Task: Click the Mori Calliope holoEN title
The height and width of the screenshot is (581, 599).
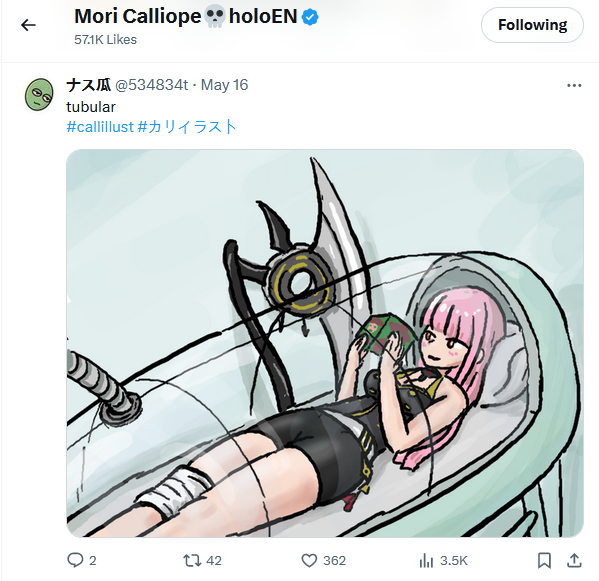Action: tap(186, 17)
